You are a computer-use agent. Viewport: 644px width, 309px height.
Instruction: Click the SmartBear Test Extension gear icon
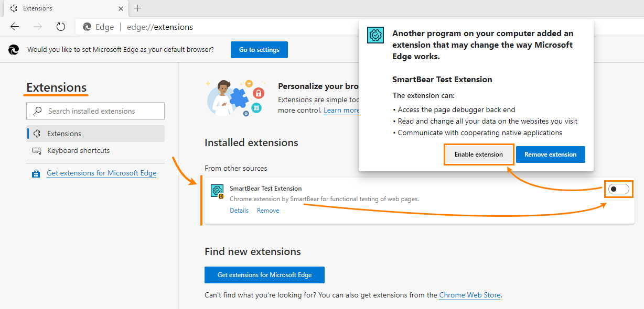(217, 191)
